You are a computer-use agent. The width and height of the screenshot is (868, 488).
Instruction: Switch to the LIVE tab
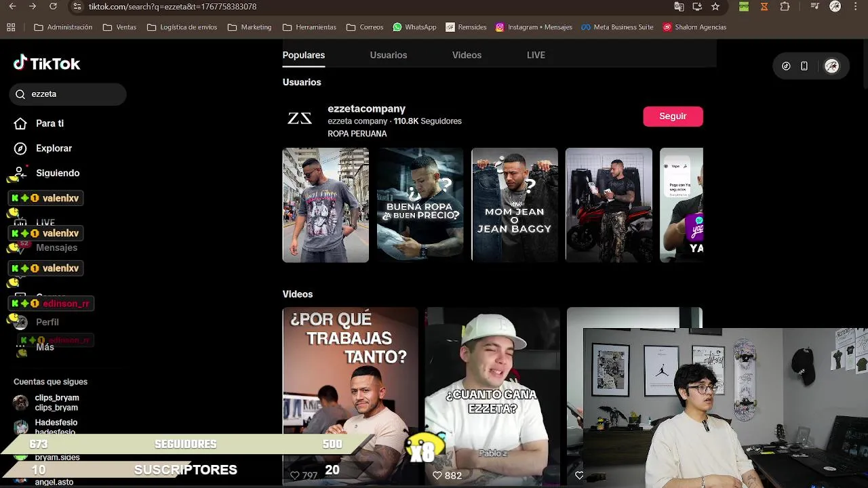pos(536,55)
